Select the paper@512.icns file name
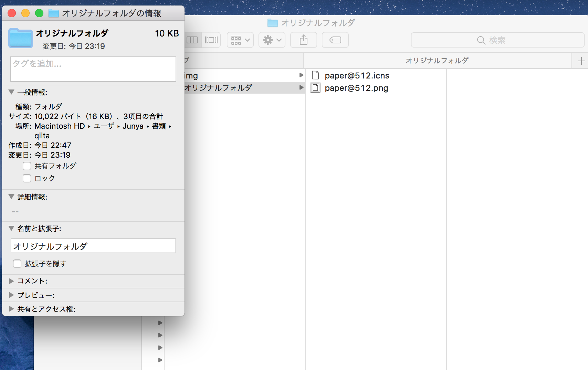This screenshot has height=370, width=588. [x=357, y=76]
